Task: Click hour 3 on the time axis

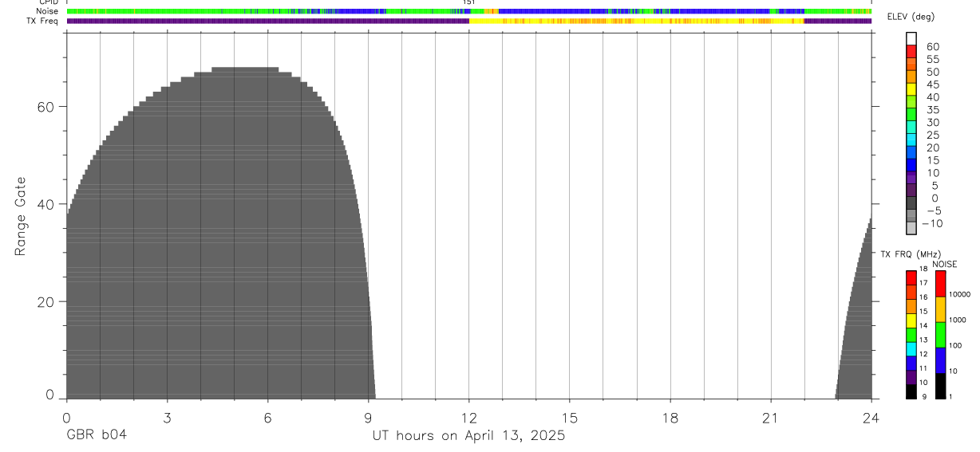Action: pos(167,417)
